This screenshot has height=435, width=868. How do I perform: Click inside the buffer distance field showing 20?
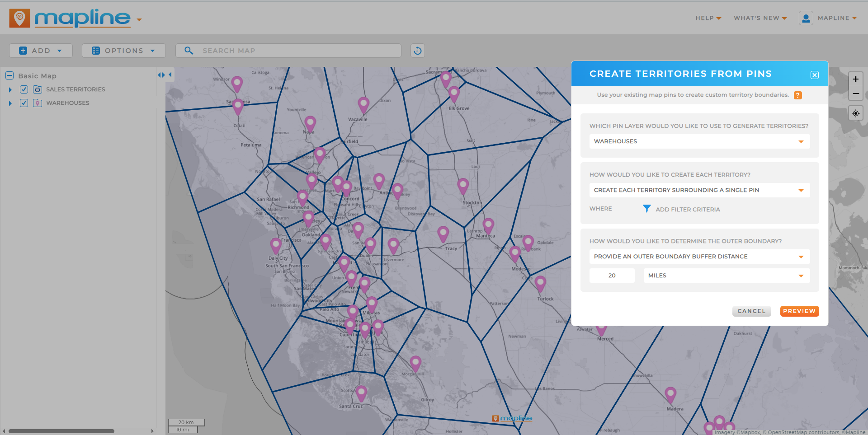[612, 275]
